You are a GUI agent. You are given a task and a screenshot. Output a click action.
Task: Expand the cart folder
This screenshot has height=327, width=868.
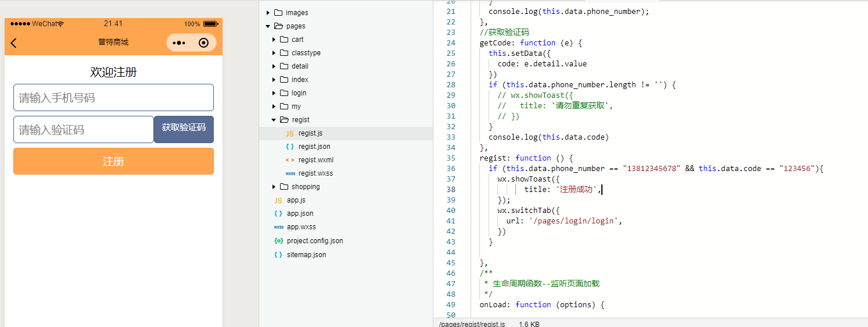click(x=274, y=40)
